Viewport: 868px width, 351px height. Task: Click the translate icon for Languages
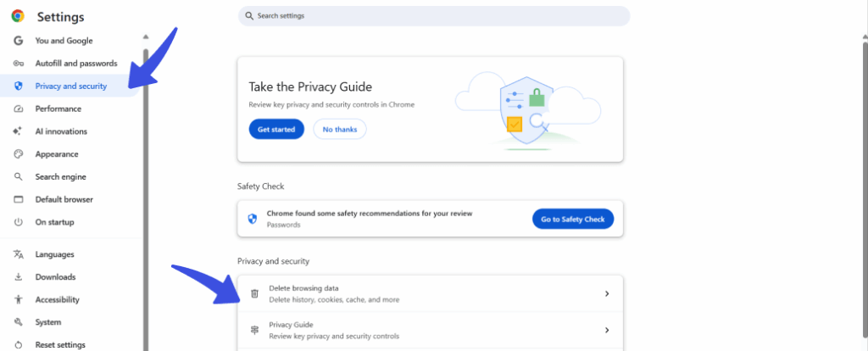pyautogui.click(x=19, y=254)
